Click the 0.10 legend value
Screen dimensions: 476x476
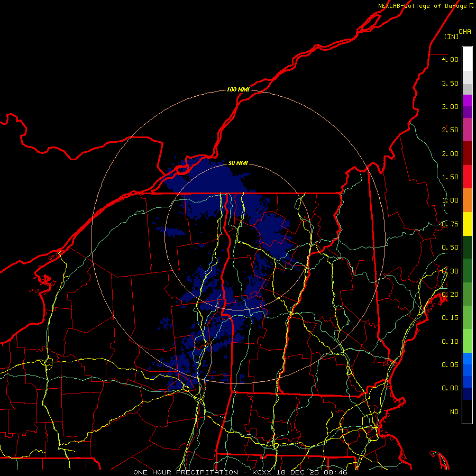(x=450, y=342)
